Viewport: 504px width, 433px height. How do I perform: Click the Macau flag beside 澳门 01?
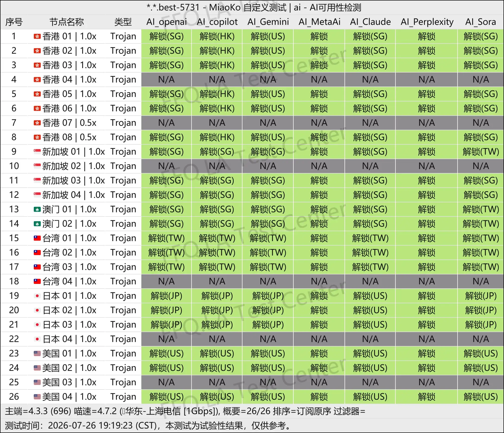click(x=37, y=210)
